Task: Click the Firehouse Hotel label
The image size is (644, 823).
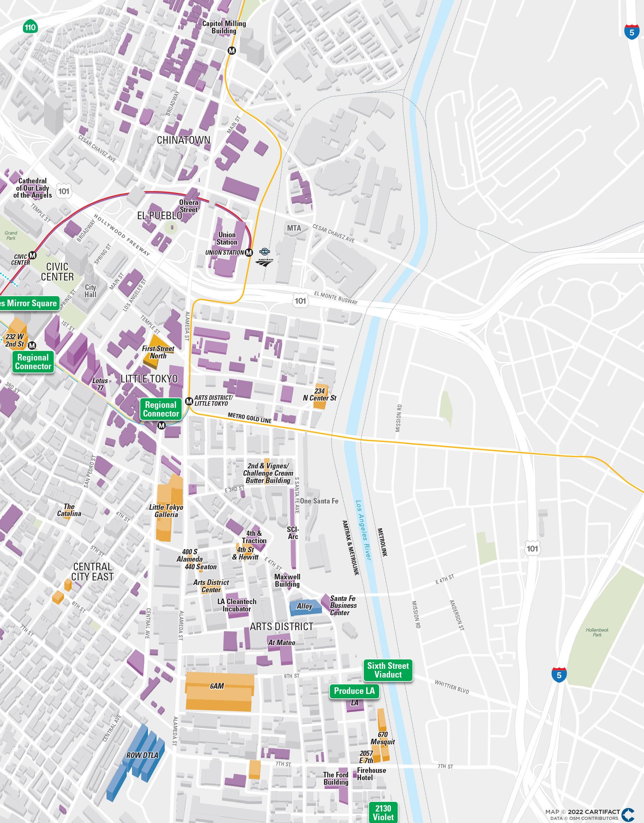Action: click(x=371, y=774)
